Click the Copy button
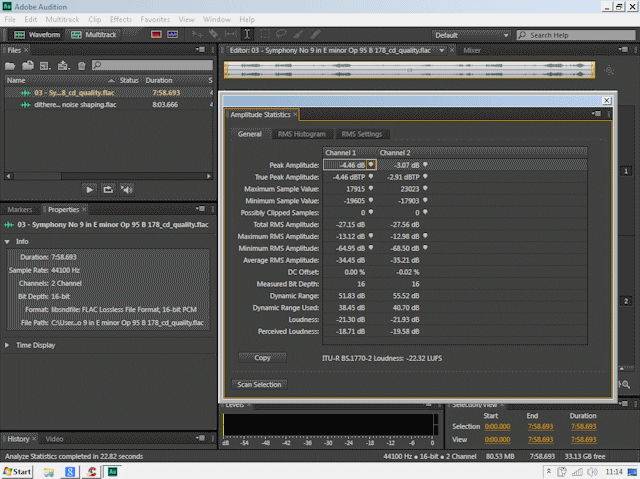 [x=262, y=357]
